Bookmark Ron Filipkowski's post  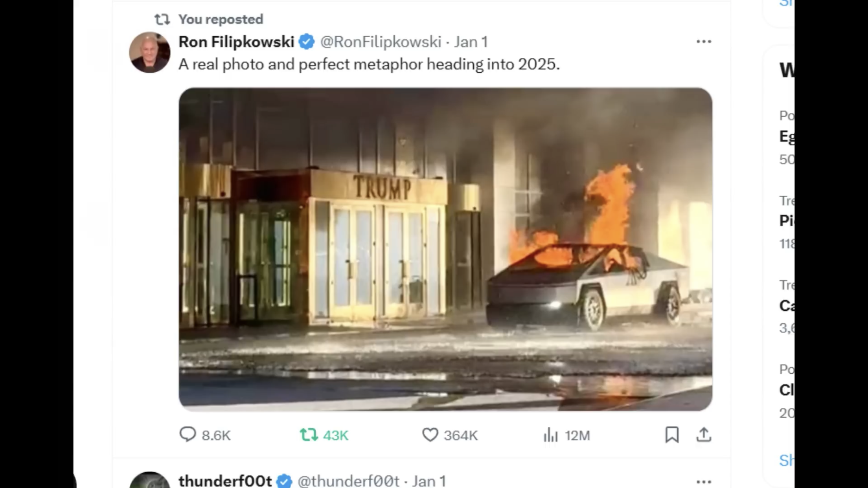point(672,435)
